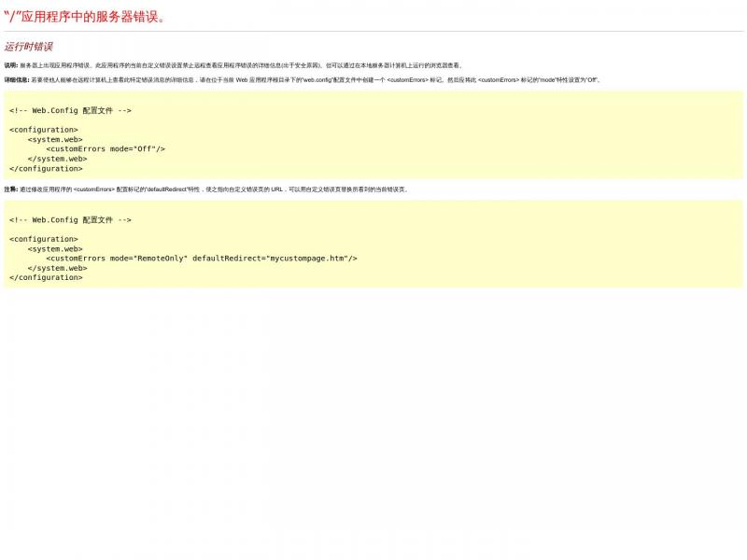Click second Web.Config comment line
This screenshot has height=560, width=747.
70,220
